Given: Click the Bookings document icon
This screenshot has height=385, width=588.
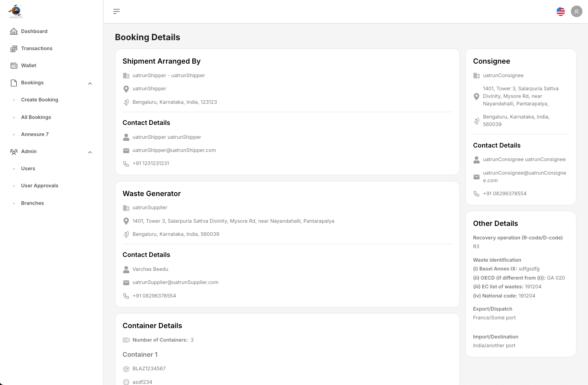Looking at the screenshot, I should click(14, 83).
